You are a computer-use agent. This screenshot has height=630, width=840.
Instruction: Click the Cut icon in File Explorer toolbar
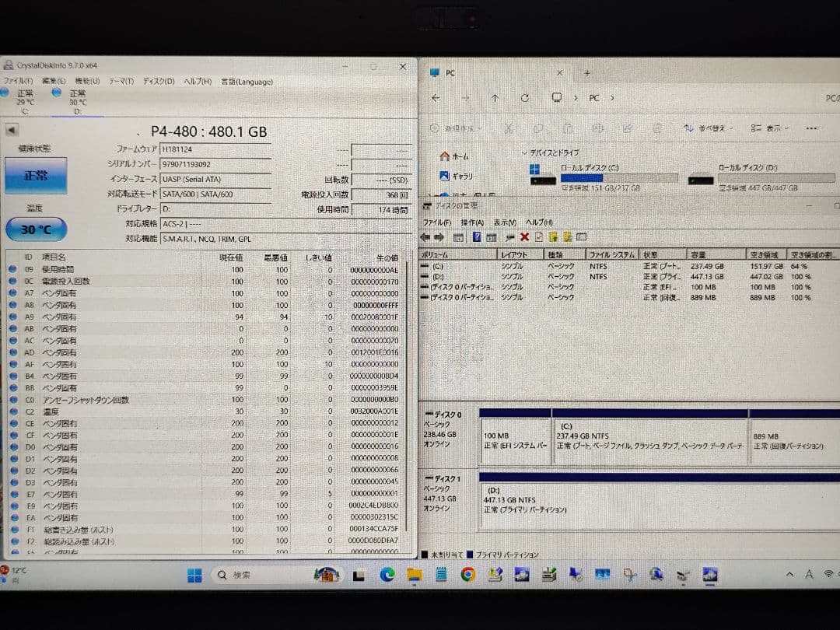coord(510,128)
